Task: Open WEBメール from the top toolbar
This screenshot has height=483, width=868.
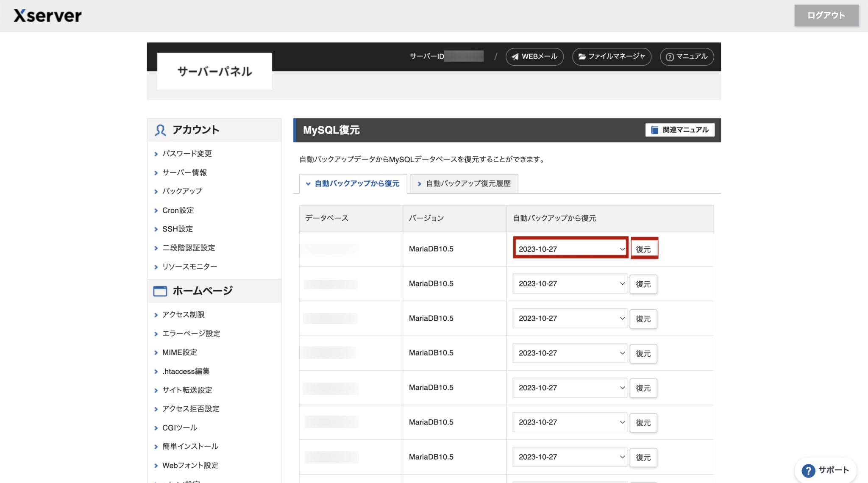Action: tap(534, 56)
